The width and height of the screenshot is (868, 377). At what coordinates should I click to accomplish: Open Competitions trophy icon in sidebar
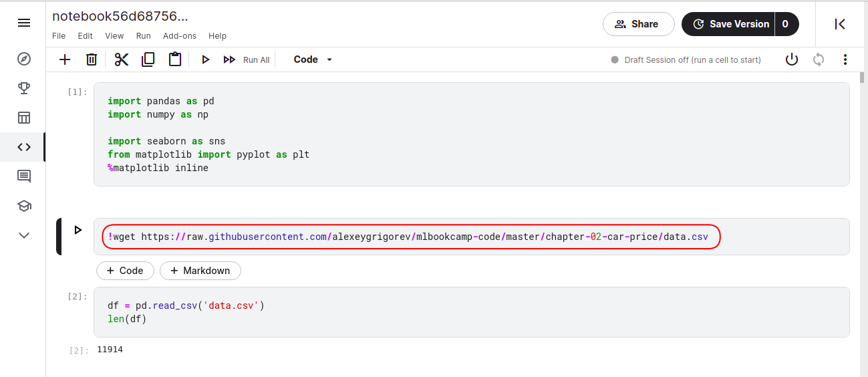tap(24, 88)
